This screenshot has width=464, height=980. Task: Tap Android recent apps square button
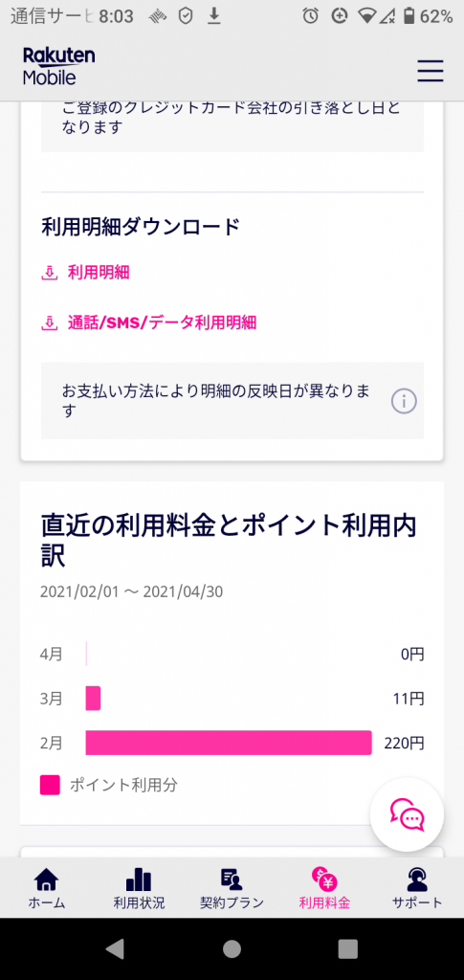(x=348, y=948)
